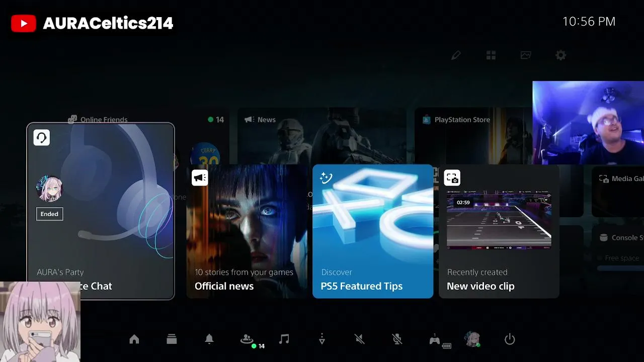Click the YouTube logo icon

point(24,24)
